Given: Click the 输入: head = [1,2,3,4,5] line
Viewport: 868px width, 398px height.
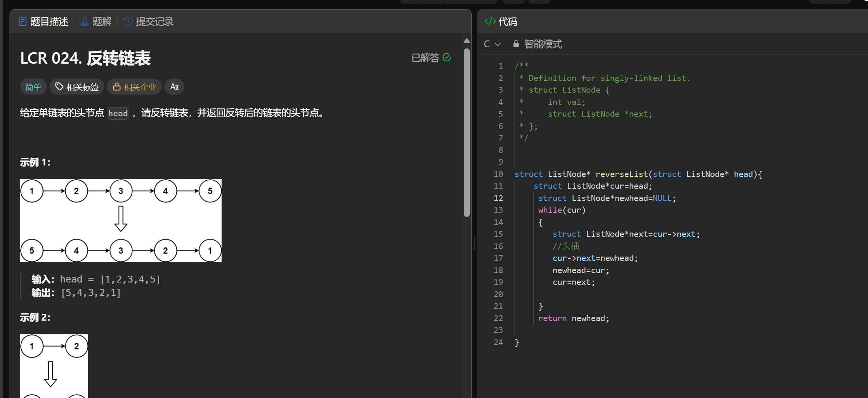Looking at the screenshot, I should pos(96,279).
